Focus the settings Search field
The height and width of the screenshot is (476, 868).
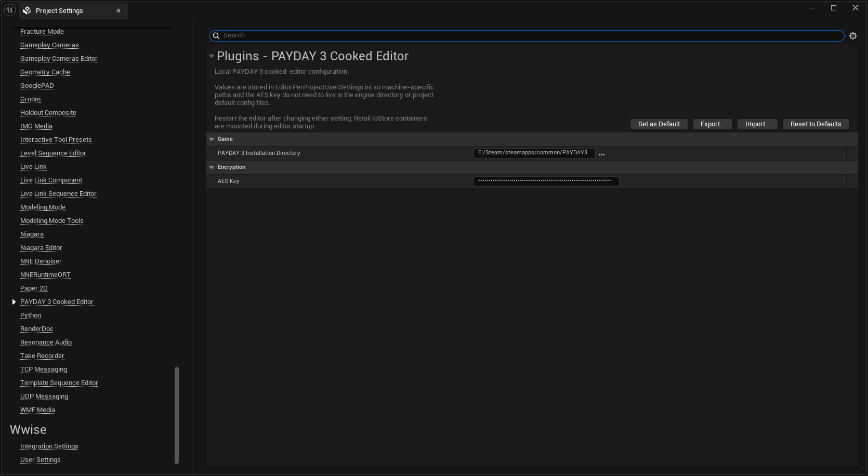[x=527, y=35]
